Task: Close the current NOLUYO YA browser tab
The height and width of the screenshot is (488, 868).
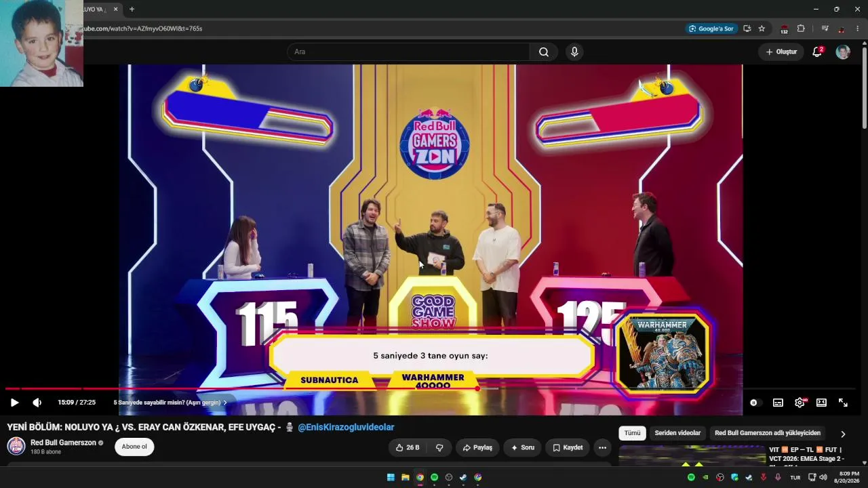Action: (115, 9)
